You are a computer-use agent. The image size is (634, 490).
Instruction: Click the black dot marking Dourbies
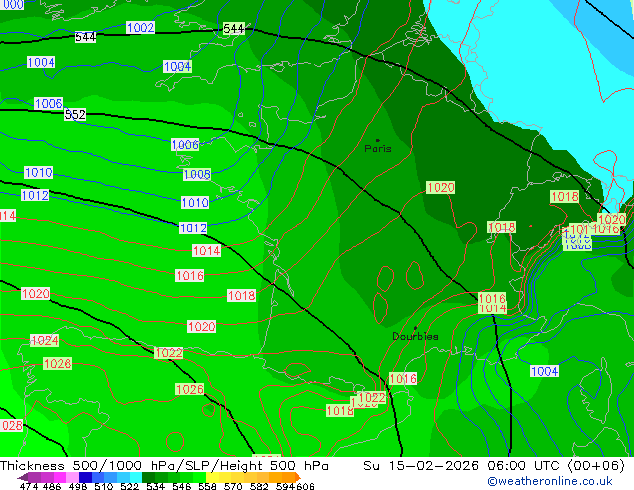pyautogui.click(x=415, y=328)
